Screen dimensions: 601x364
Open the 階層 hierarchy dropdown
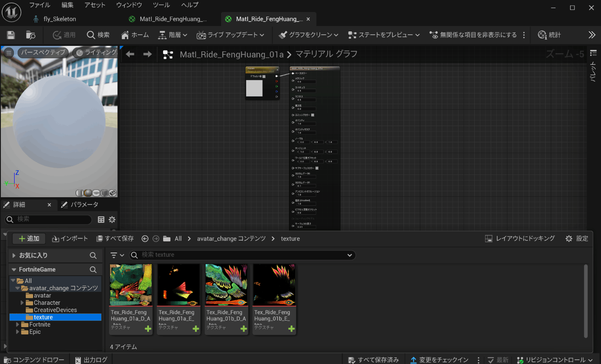173,35
